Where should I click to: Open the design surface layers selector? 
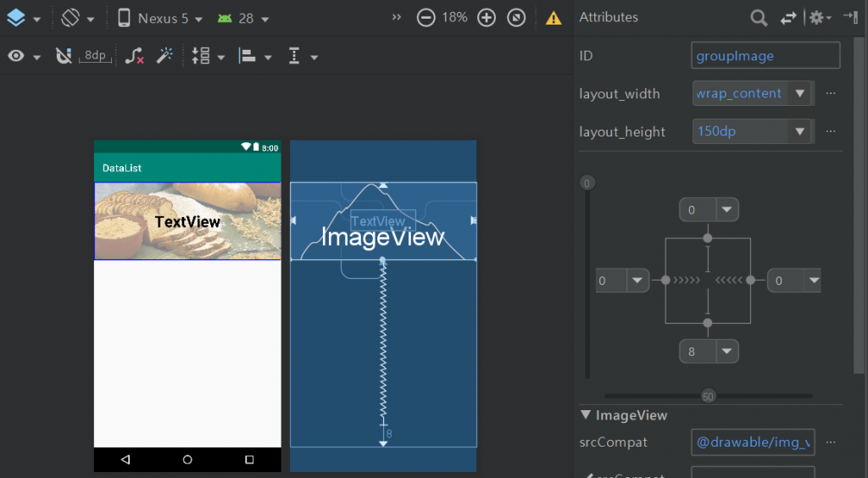point(23,19)
